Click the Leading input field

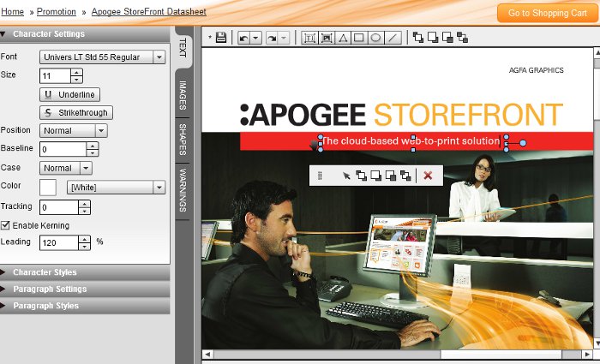59,242
